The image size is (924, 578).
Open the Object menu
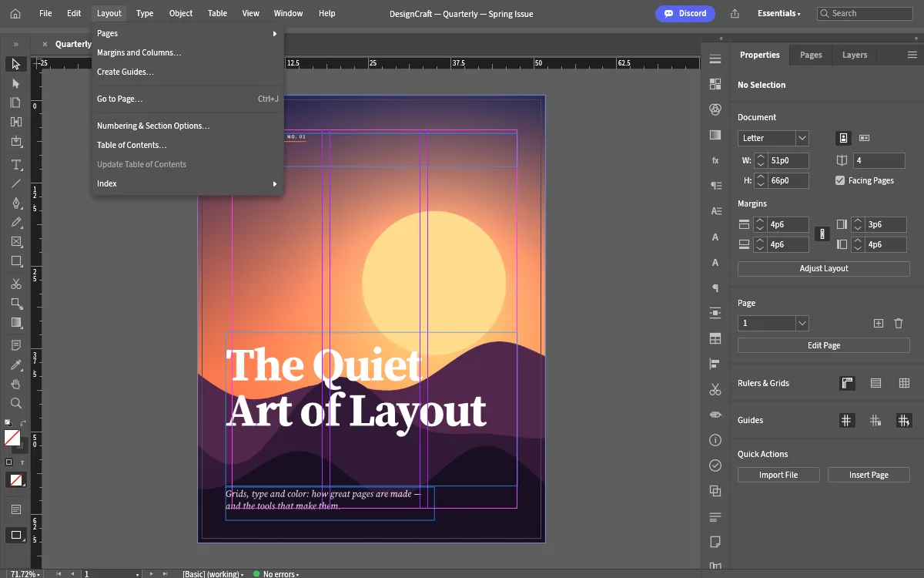point(181,13)
